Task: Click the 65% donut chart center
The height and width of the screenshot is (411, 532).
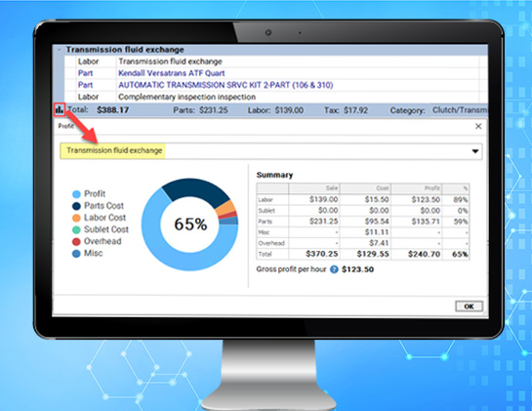Action: [x=190, y=224]
